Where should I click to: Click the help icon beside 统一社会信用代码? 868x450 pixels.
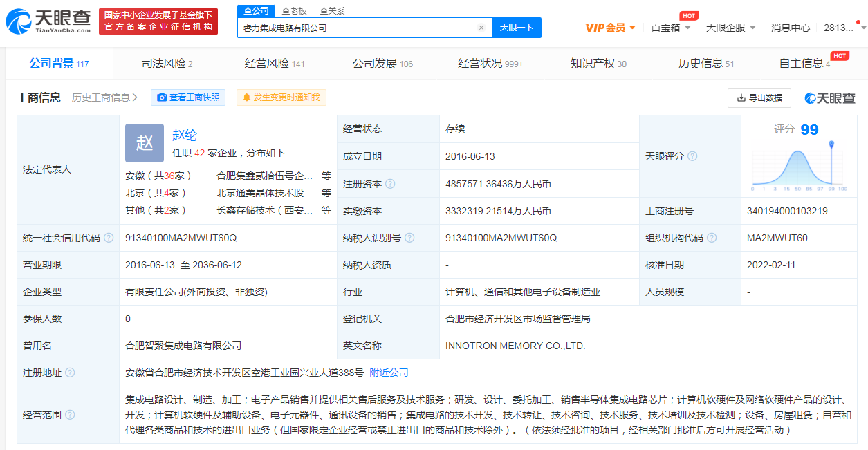point(108,238)
